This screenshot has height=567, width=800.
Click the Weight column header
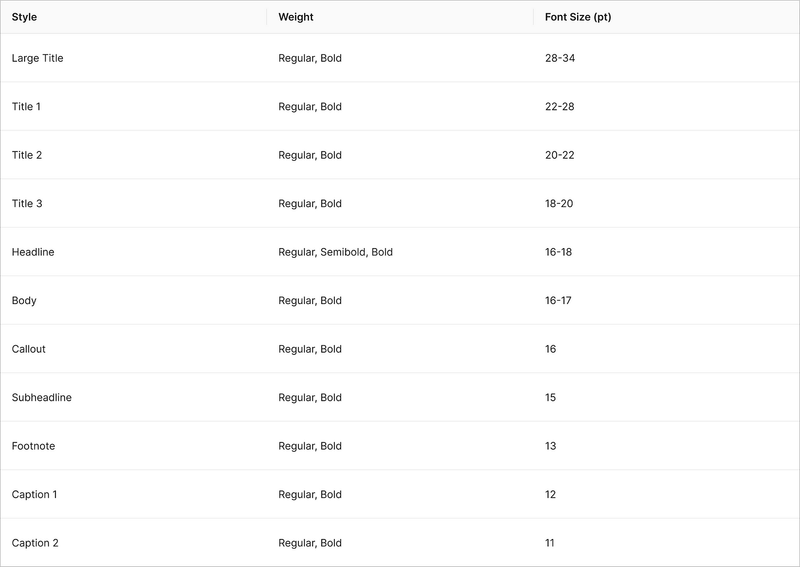pos(296,17)
